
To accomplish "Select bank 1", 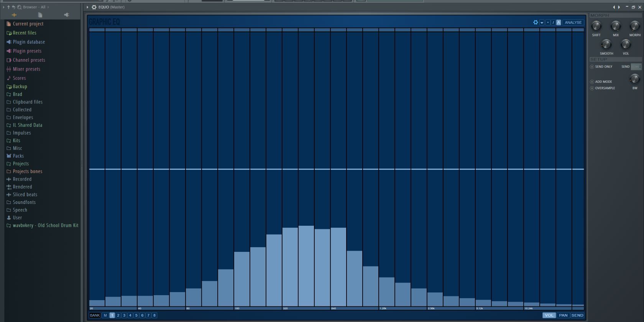I will coord(112,315).
